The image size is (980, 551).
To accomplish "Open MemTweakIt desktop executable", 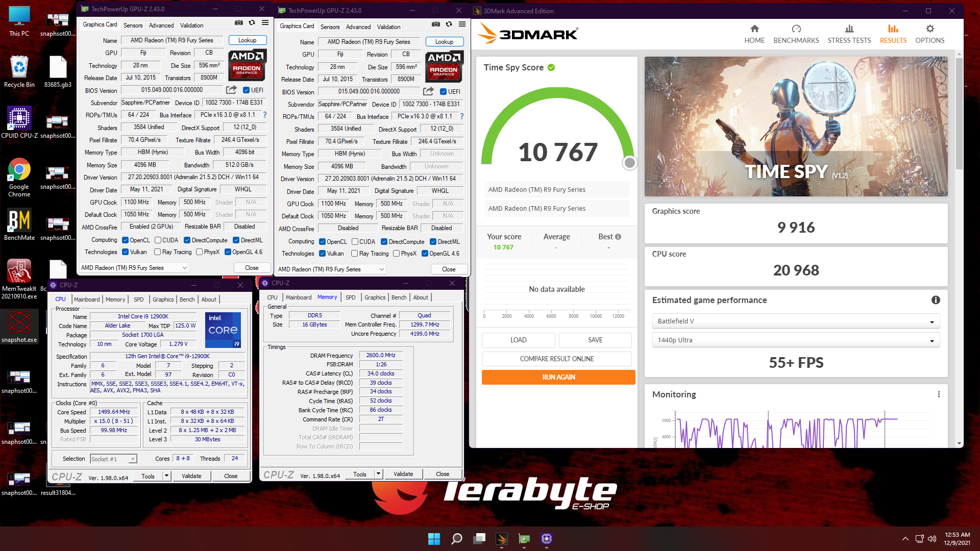I will (x=19, y=279).
